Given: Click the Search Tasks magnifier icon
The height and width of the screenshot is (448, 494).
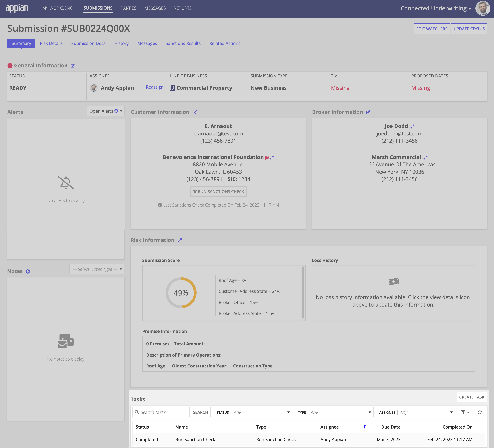Looking at the screenshot, I should click(137, 412).
